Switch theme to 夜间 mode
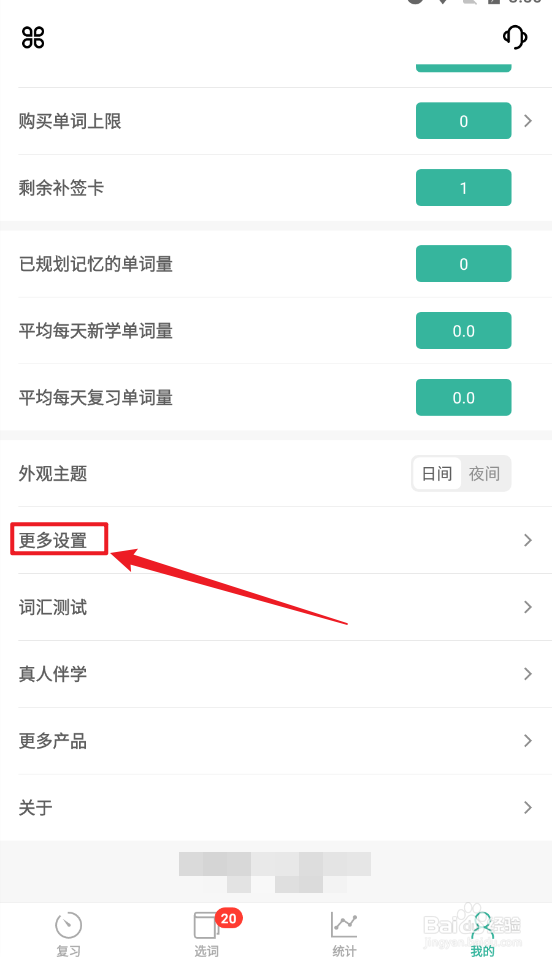The height and width of the screenshot is (962, 552). [484, 474]
